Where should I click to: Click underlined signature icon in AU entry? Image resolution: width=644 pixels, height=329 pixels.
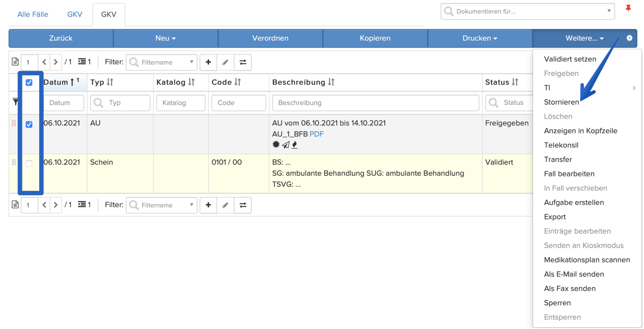click(x=295, y=145)
